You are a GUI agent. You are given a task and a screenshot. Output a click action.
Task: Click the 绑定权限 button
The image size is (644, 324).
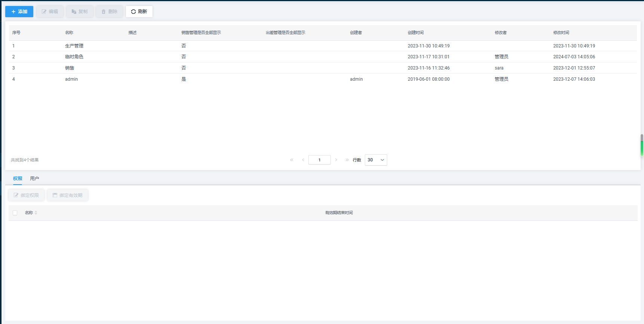[x=27, y=195]
